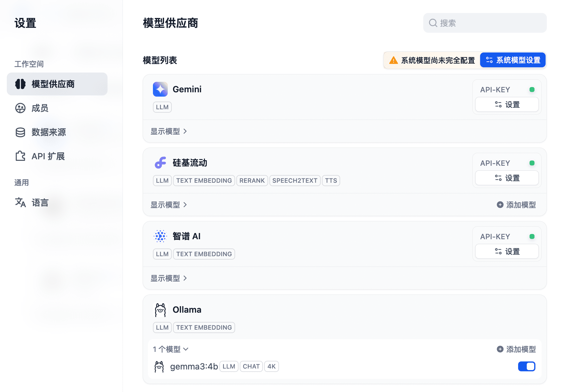Viewport: 566px width, 392px height.
Task: Click 智谱 AI API-KEY green status dot
Action: tap(532, 236)
